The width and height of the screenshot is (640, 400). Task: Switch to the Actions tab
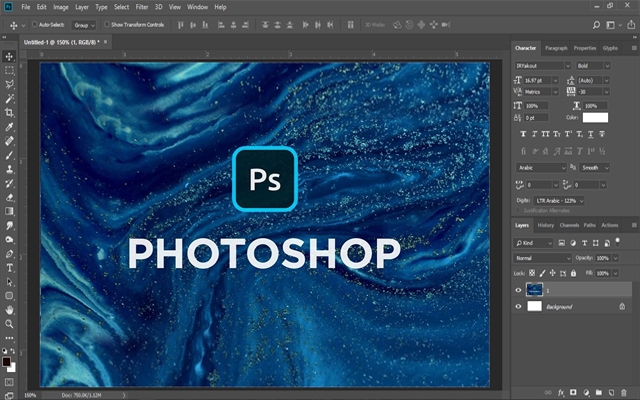pos(609,225)
